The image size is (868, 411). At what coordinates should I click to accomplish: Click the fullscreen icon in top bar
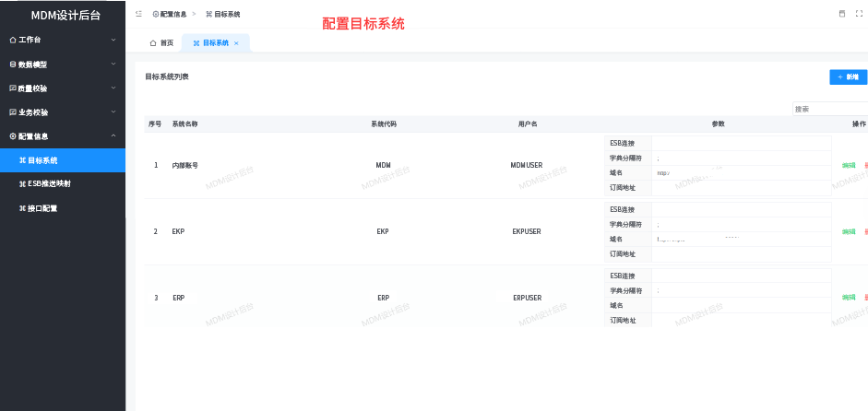(x=859, y=14)
